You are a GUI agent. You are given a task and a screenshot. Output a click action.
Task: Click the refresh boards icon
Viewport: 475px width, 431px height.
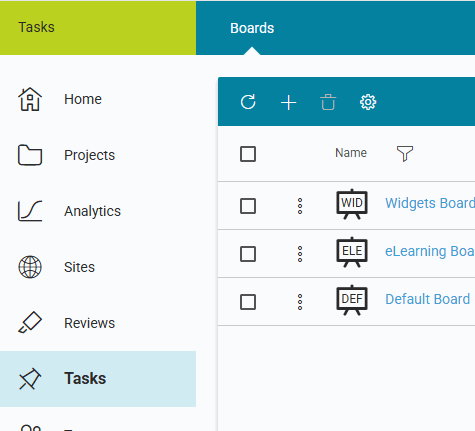(x=248, y=102)
